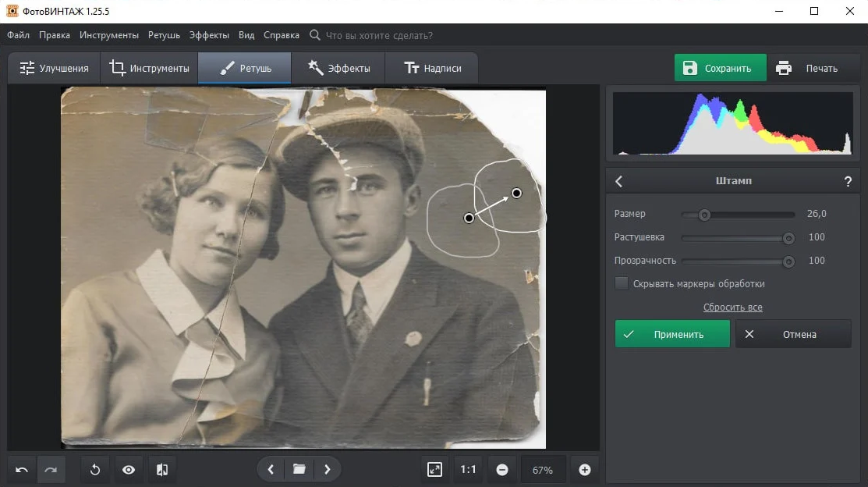
Task: Click the undo arrow icon
Action: point(23,470)
